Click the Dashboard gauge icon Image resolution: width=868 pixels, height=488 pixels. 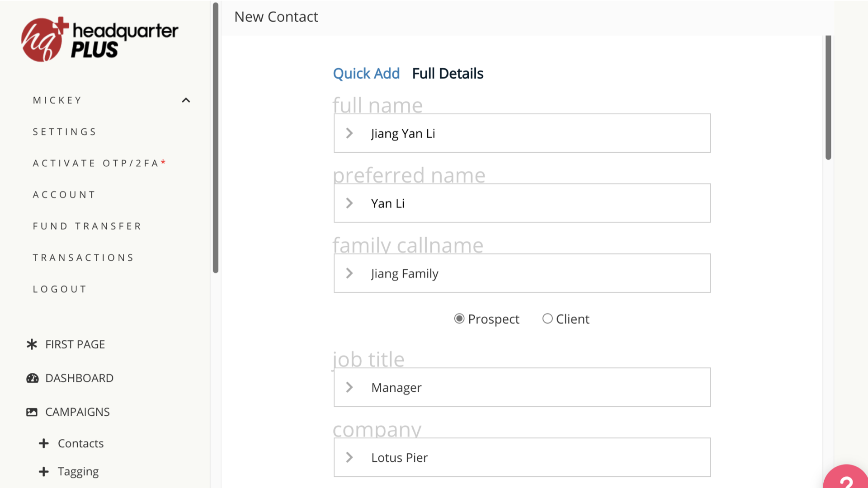(x=32, y=378)
